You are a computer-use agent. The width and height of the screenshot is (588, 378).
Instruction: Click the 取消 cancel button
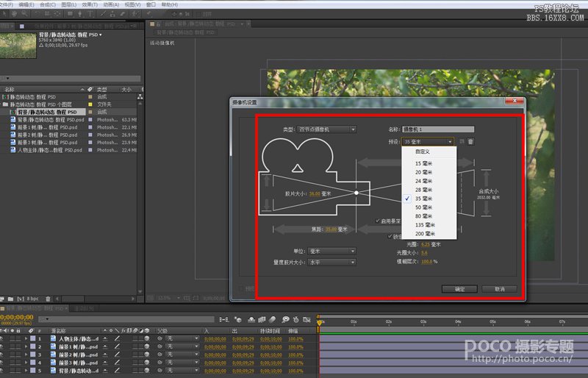pyautogui.click(x=500, y=289)
